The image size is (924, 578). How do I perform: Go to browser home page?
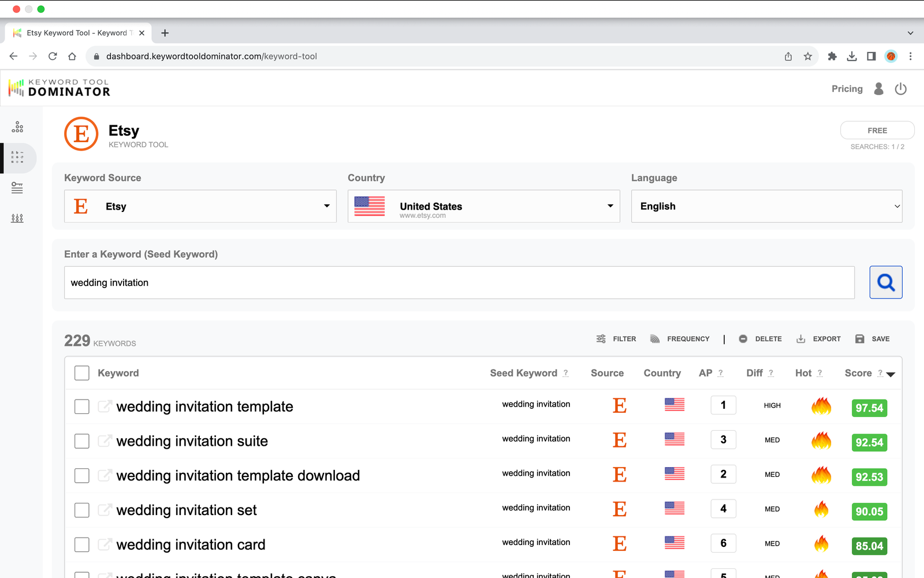72,56
